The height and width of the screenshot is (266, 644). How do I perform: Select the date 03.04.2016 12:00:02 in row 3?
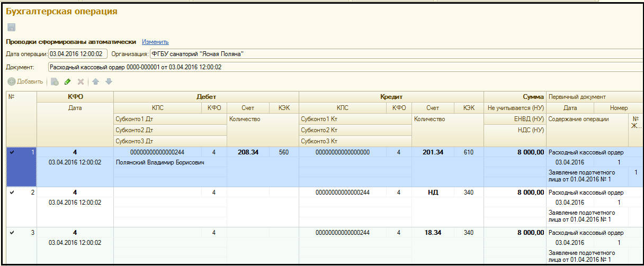pos(75,243)
